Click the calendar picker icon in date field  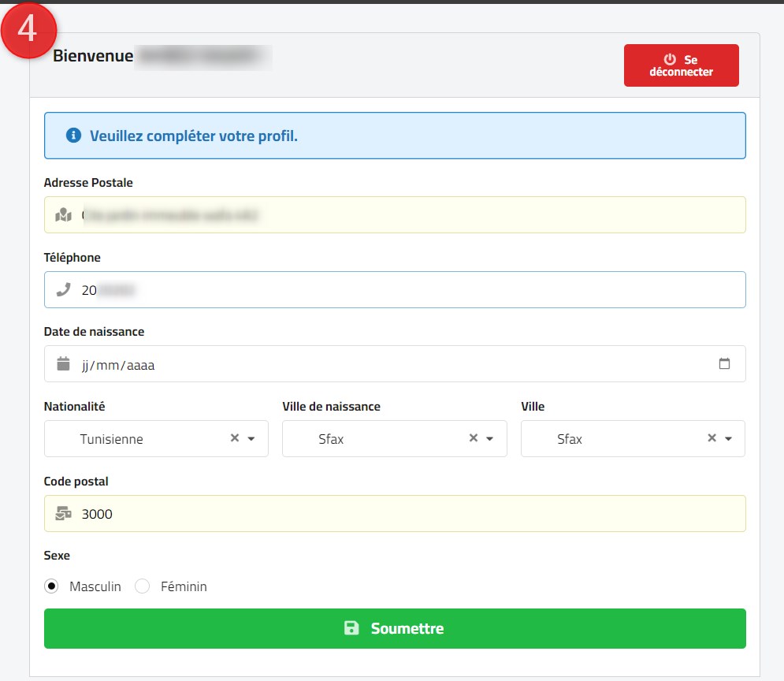coord(724,364)
